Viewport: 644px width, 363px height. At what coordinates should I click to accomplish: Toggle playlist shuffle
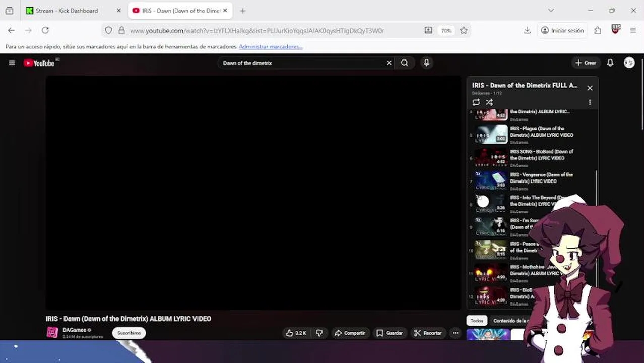[489, 102]
